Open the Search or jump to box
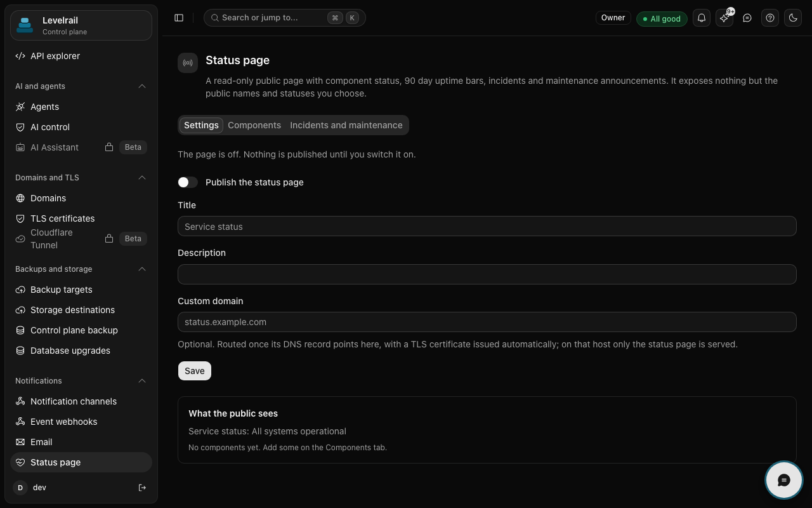The image size is (812, 508). click(285, 18)
